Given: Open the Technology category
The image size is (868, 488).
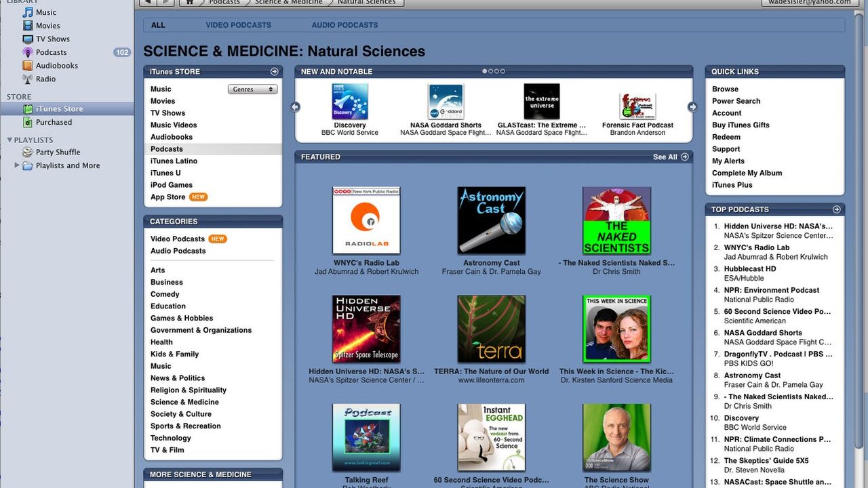Looking at the screenshot, I should coord(171,438).
